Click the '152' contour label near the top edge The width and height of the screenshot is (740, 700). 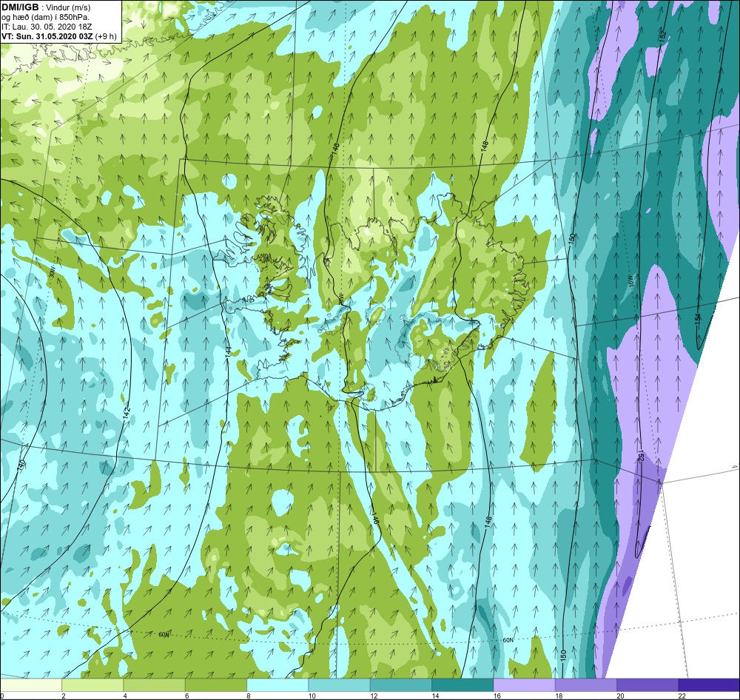click(x=662, y=36)
